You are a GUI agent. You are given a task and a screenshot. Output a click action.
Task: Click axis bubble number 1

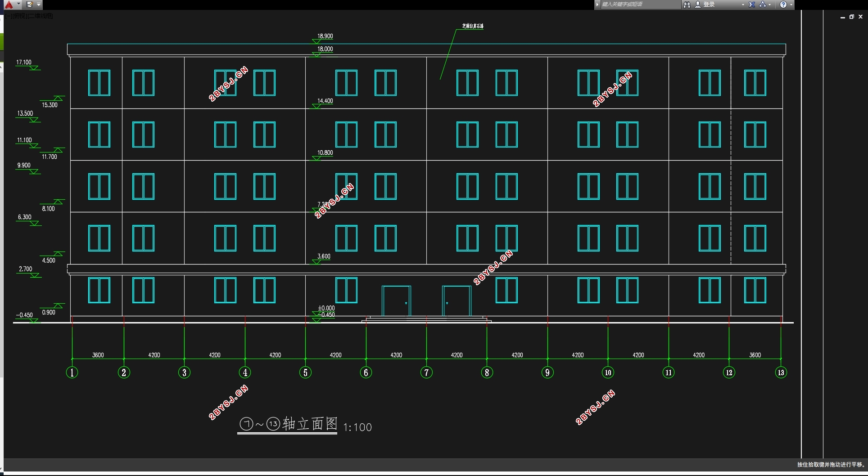[x=72, y=373]
